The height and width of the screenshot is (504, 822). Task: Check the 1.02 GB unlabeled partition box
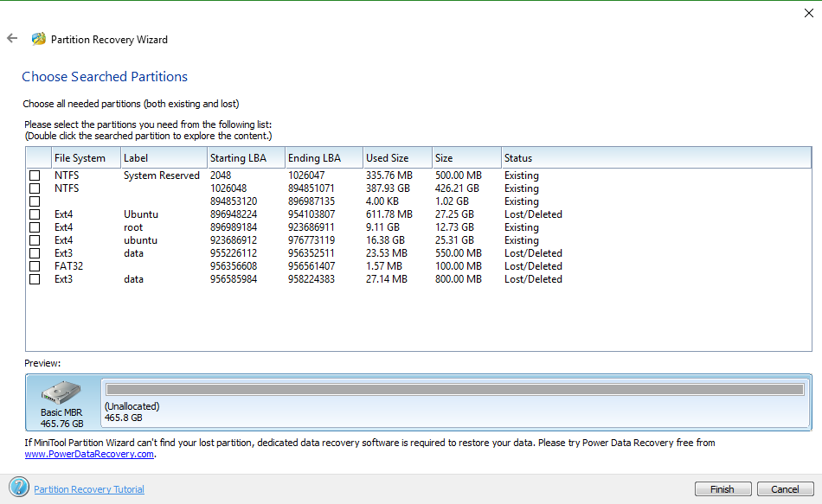tap(35, 201)
